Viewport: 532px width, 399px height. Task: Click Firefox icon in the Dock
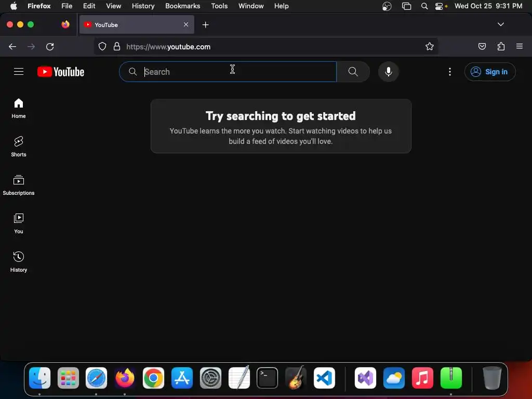tap(125, 378)
